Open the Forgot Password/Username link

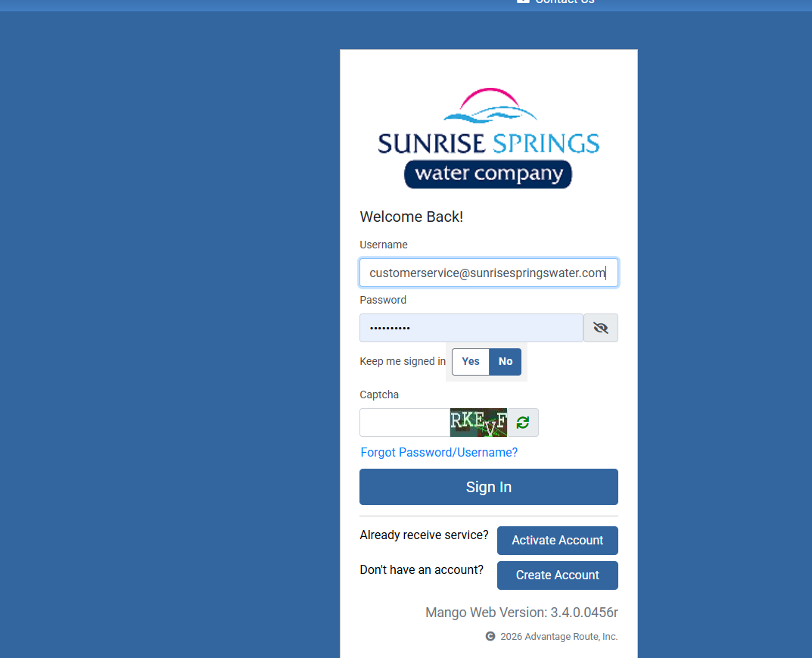[x=439, y=452]
